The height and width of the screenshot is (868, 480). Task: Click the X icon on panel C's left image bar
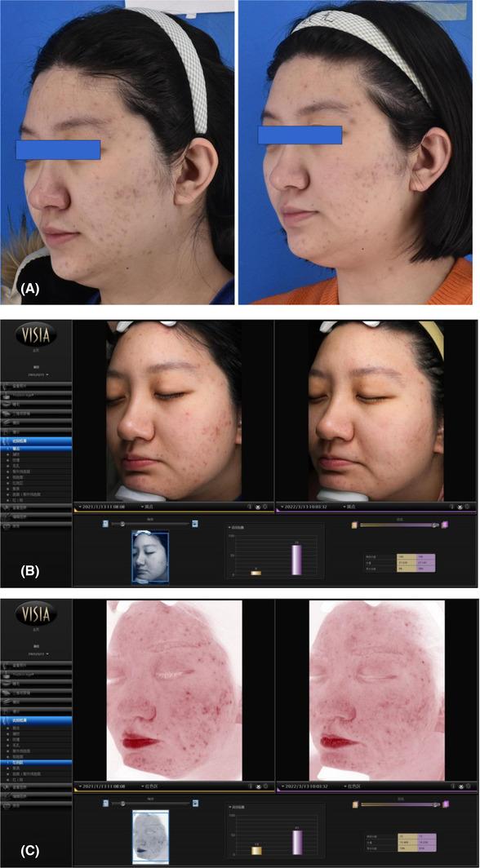tap(258, 786)
